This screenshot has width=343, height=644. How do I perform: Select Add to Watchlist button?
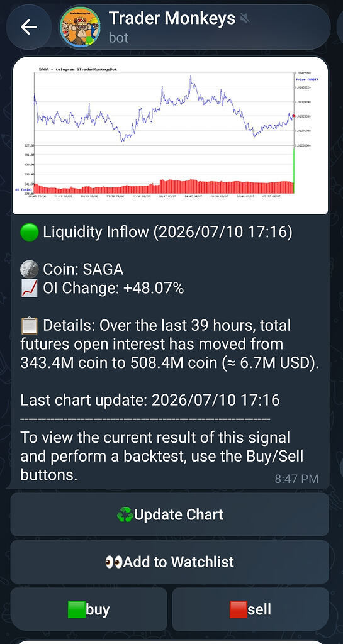(170, 562)
